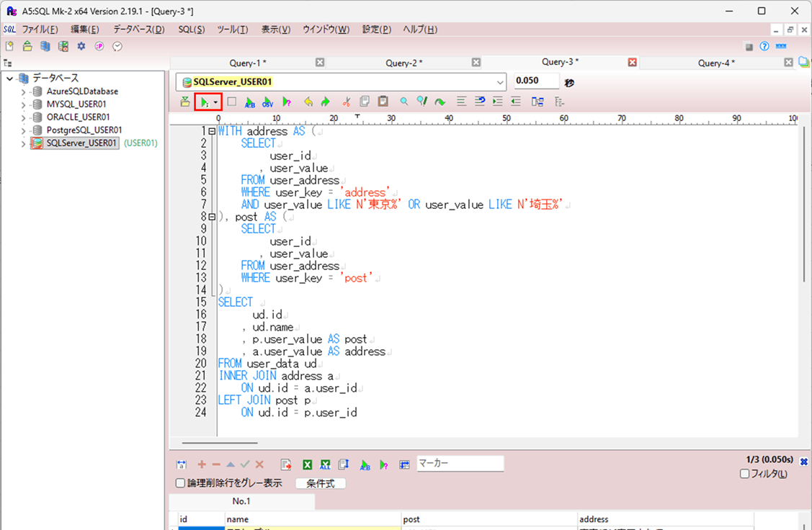Click the green Excel export icon in results toolbar
The width and height of the screenshot is (812, 530).
tap(307, 464)
